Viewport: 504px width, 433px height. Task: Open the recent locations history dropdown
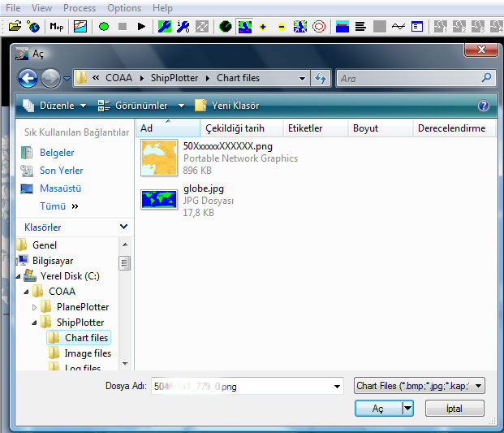(x=67, y=78)
